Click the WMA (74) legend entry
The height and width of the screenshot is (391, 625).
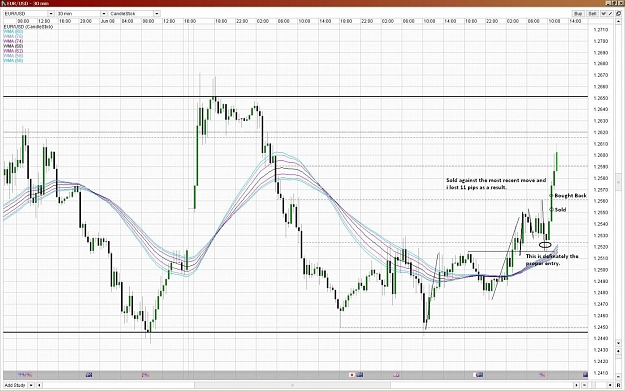click(x=13, y=41)
